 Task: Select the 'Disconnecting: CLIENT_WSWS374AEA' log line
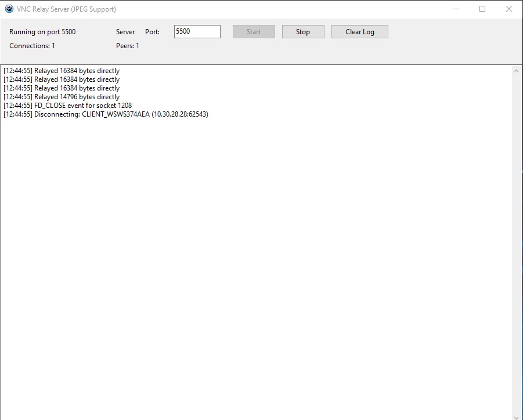point(106,114)
